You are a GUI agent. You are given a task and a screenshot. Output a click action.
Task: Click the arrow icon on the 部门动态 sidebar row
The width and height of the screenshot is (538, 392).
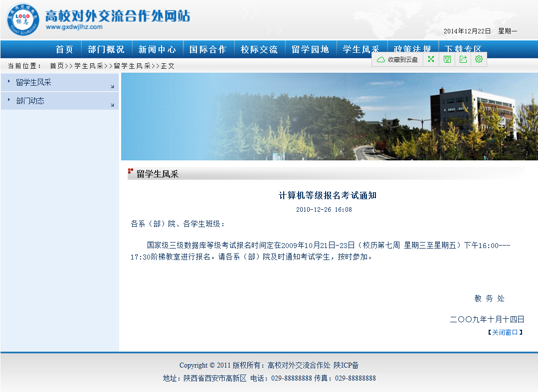click(x=112, y=105)
